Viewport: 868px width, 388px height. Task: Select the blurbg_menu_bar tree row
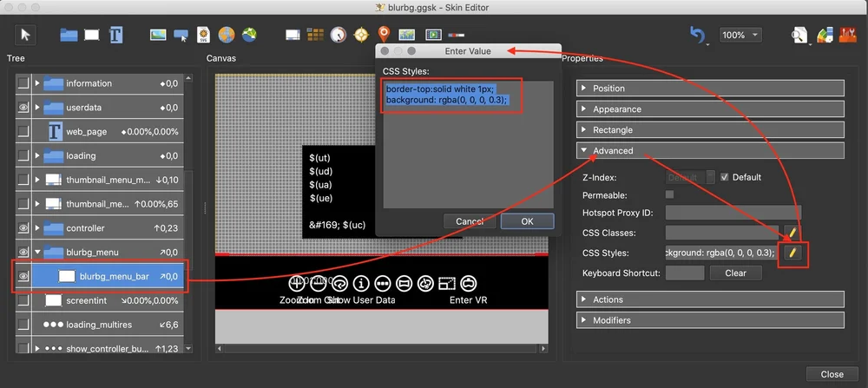tap(99, 276)
